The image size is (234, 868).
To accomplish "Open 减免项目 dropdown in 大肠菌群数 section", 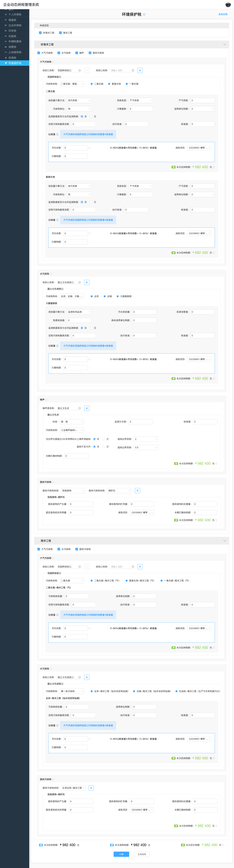I will pos(200,359).
